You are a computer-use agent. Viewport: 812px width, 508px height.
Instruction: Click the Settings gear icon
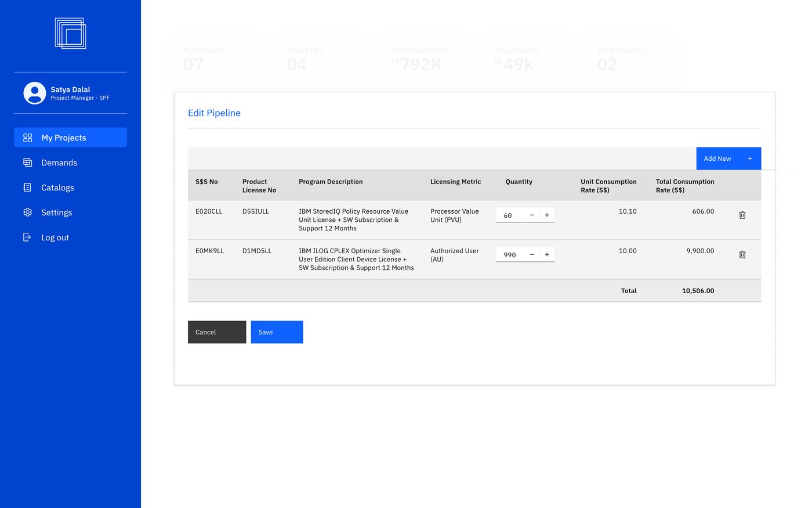tap(27, 212)
